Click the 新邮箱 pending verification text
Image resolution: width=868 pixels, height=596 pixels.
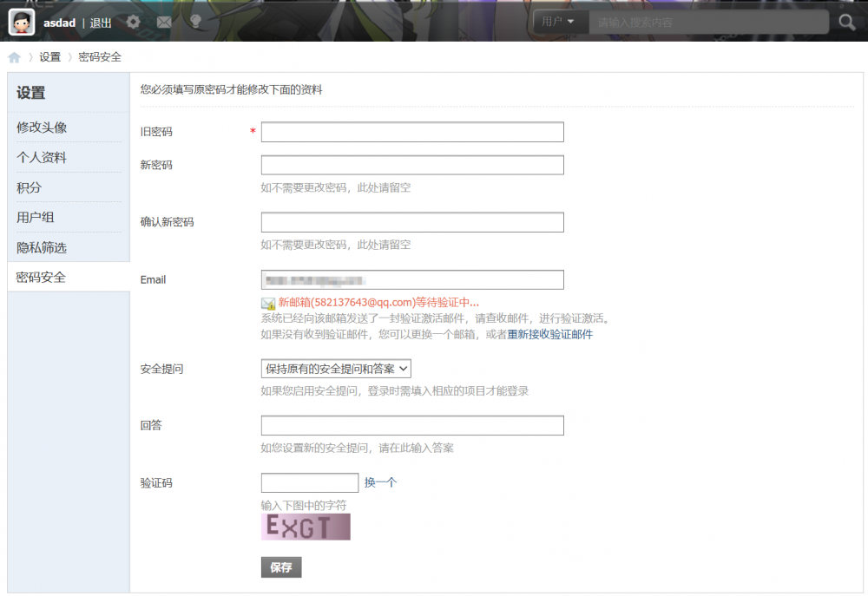(x=378, y=302)
